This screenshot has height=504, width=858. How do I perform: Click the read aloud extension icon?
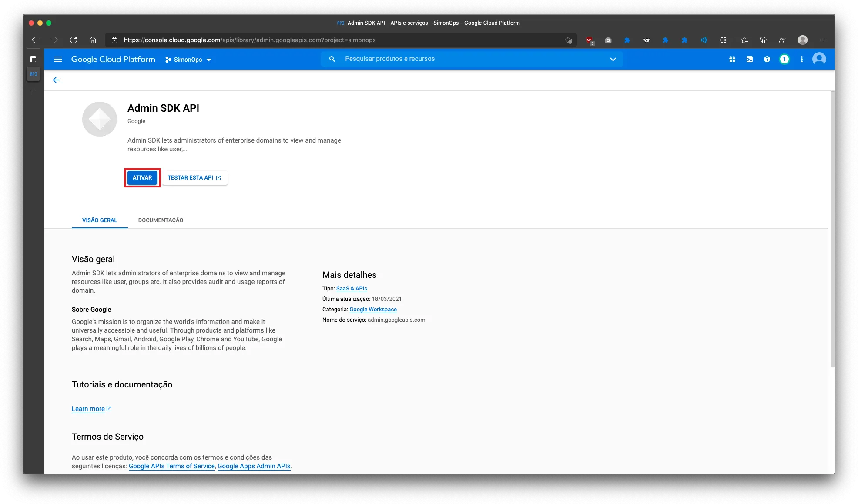704,40
